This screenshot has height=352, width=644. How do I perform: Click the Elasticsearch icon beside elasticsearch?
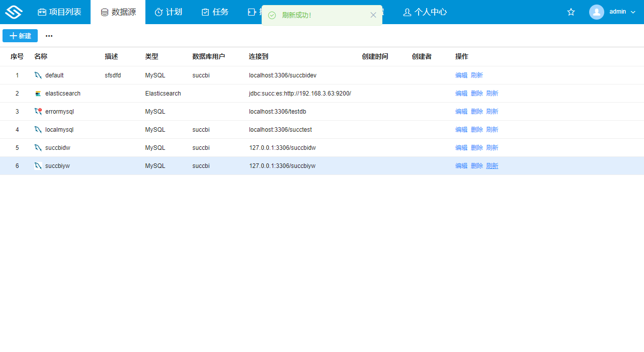click(38, 94)
